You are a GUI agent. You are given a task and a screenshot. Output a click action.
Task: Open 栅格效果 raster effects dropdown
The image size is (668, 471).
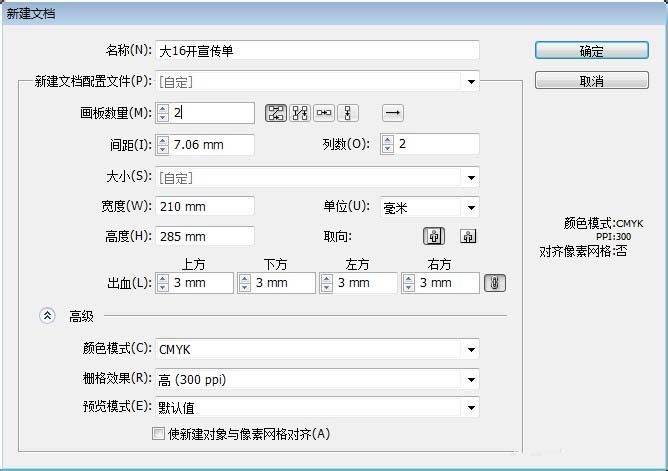coord(471,379)
